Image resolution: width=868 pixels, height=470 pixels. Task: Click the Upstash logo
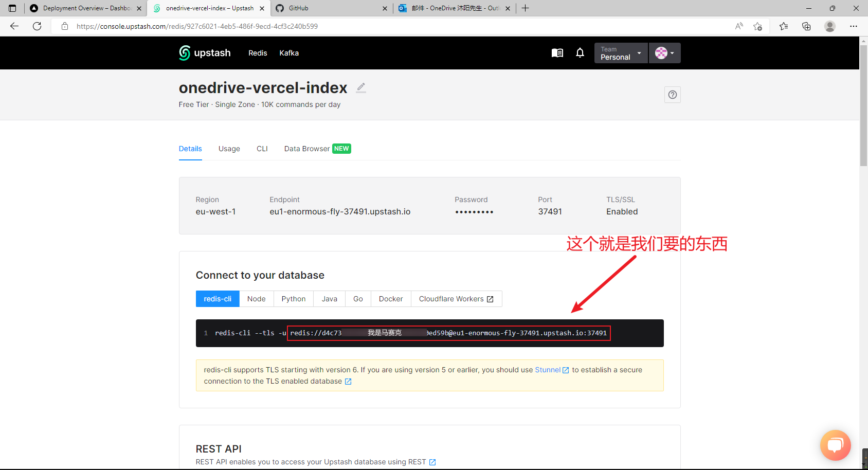[x=204, y=52]
